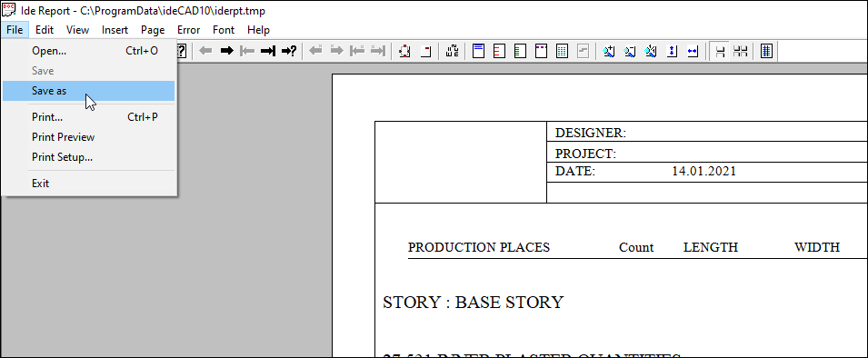
Task: Click the DATE: label in report header
Action: coord(575,171)
